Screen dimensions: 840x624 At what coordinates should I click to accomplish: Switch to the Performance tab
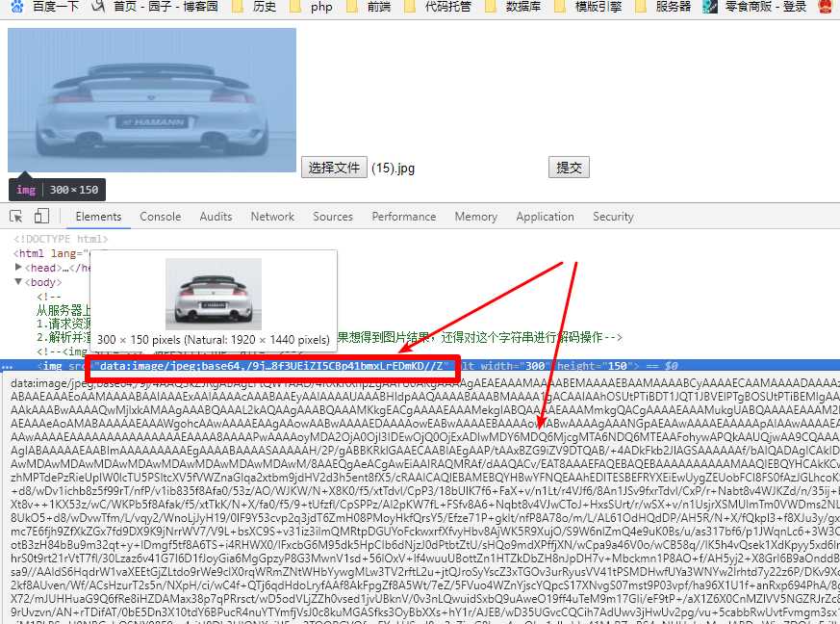click(404, 217)
